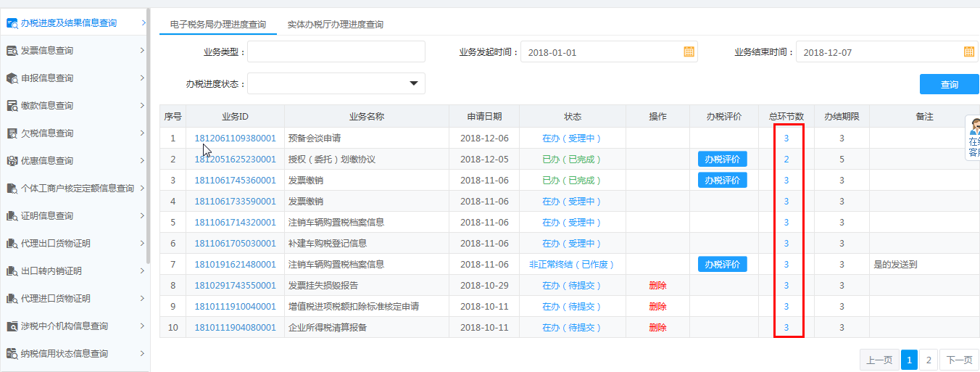Open calendar icon for 业务发起时间
This screenshot has height=372, width=980.
click(689, 52)
